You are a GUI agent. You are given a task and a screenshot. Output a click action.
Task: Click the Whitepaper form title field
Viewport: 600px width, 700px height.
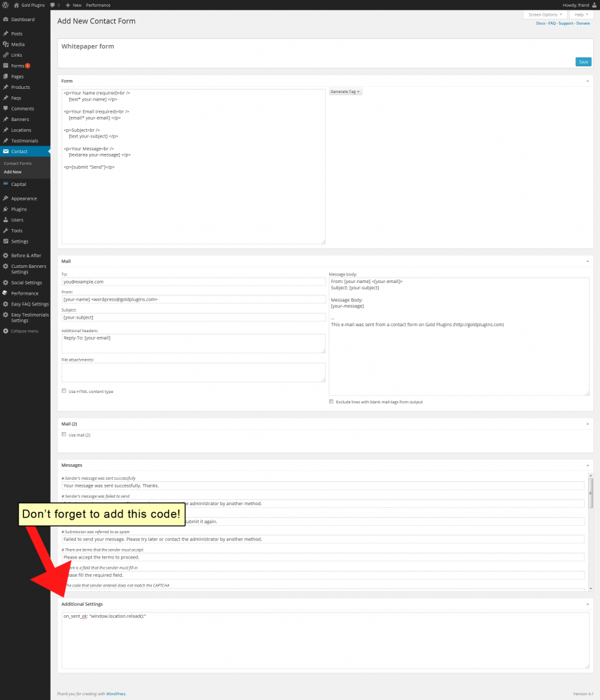[x=205, y=46]
